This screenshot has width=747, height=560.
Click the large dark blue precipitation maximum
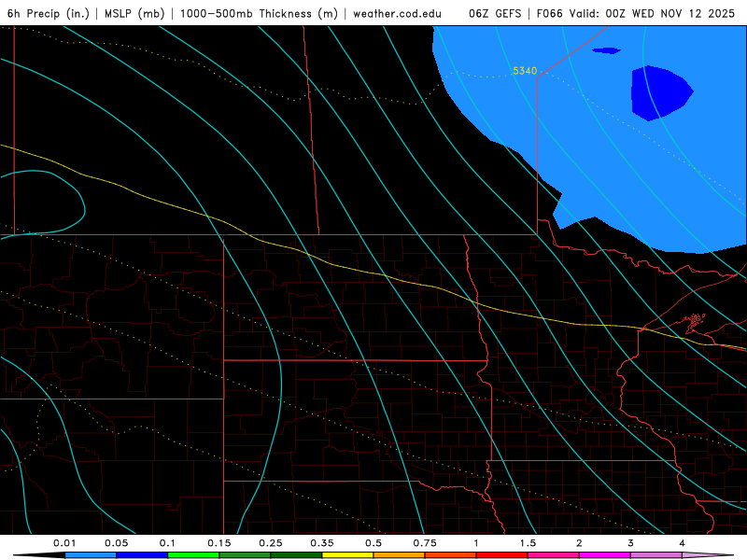coord(660,92)
